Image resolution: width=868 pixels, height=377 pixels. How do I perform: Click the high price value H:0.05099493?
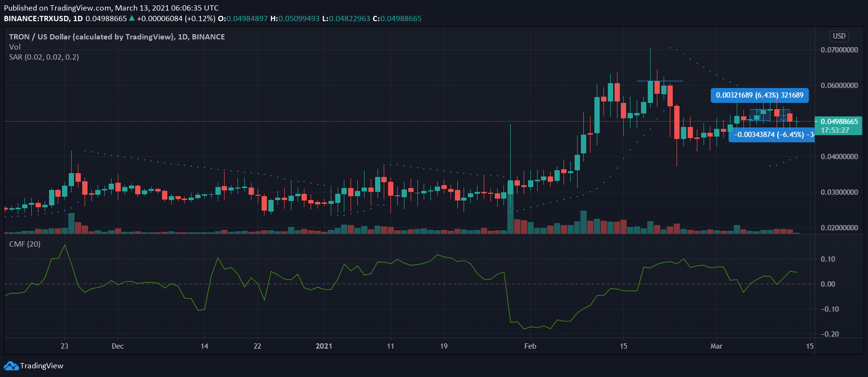point(295,18)
